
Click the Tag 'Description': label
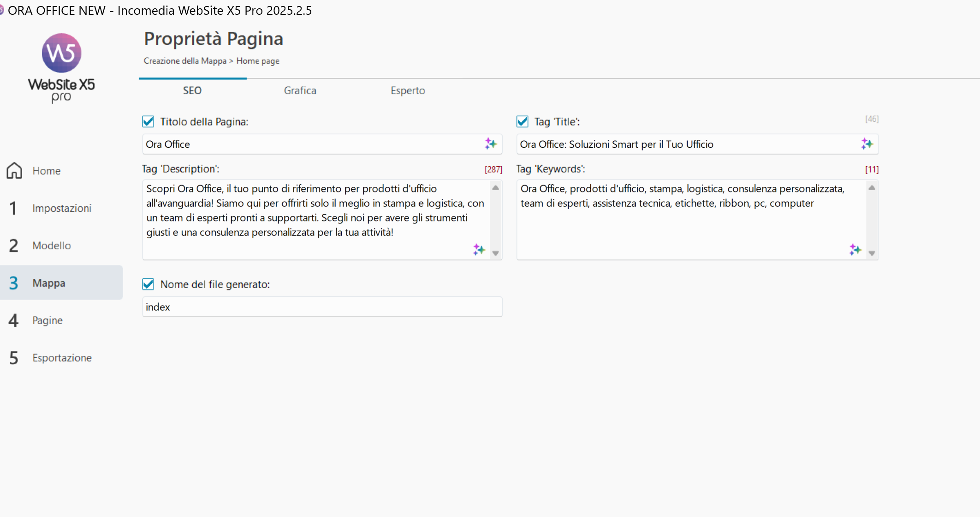coord(181,169)
